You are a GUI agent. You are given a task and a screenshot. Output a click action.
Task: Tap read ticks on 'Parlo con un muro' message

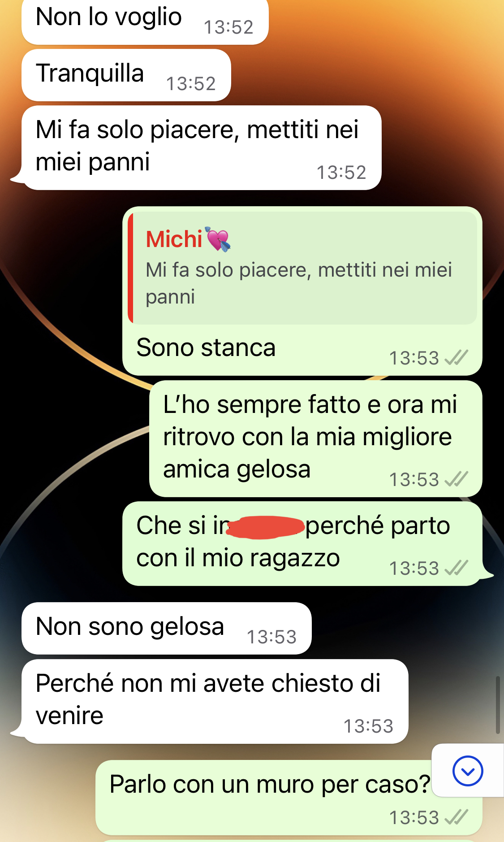pyautogui.click(x=456, y=817)
